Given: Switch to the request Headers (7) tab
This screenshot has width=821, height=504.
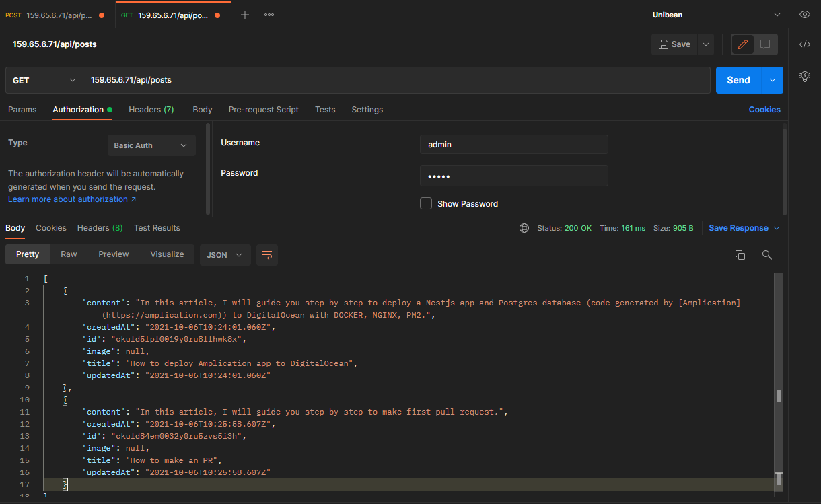Looking at the screenshot, I should pos(151,110).
